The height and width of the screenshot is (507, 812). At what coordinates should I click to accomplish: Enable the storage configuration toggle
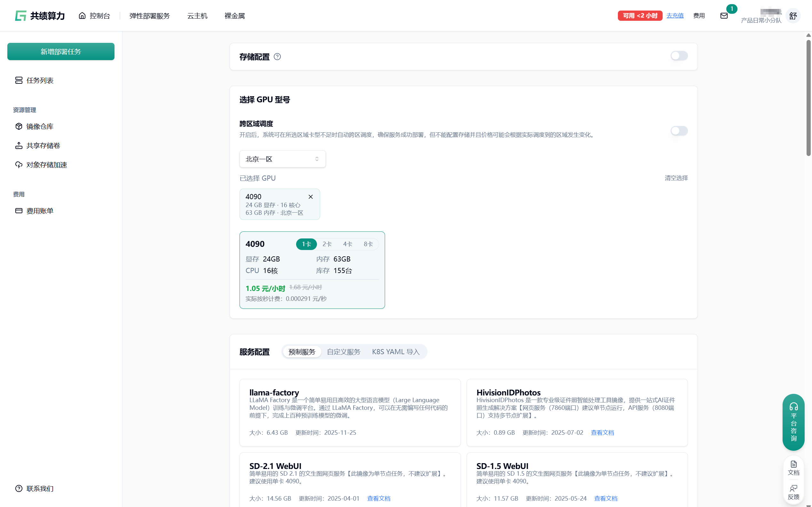pos(679,56)
